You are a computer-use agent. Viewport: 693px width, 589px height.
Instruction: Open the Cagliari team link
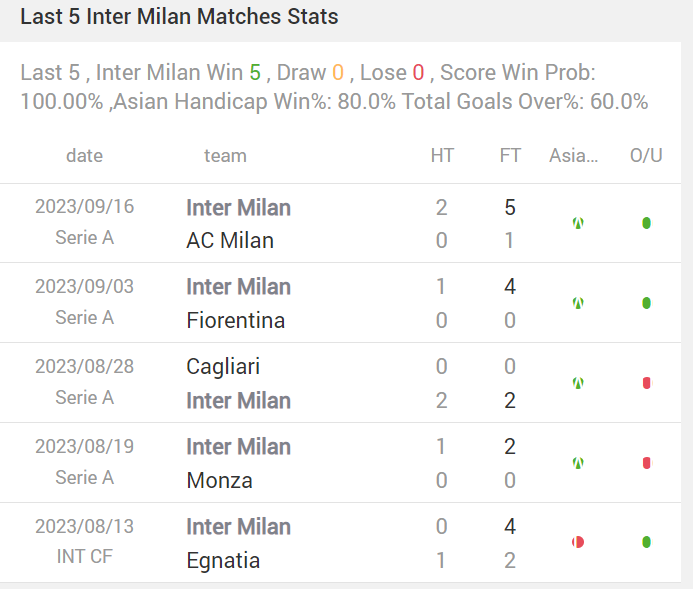click(x=223, y=367)
